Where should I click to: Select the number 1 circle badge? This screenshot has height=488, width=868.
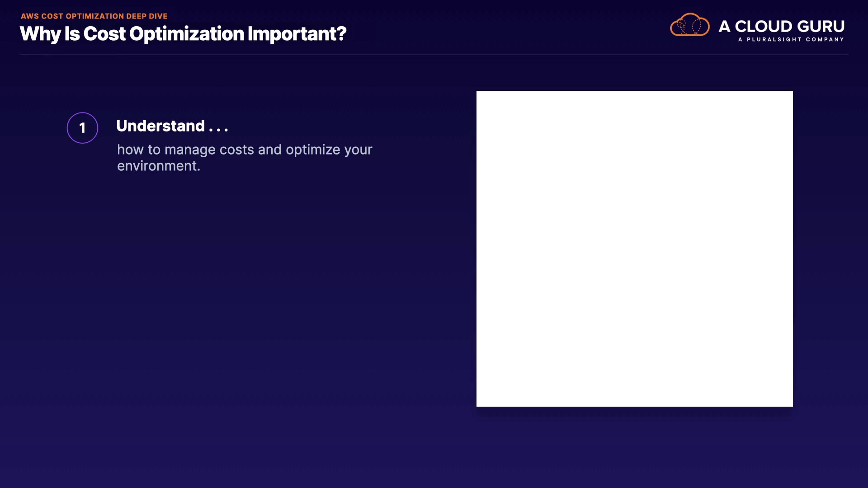(82, 128)
